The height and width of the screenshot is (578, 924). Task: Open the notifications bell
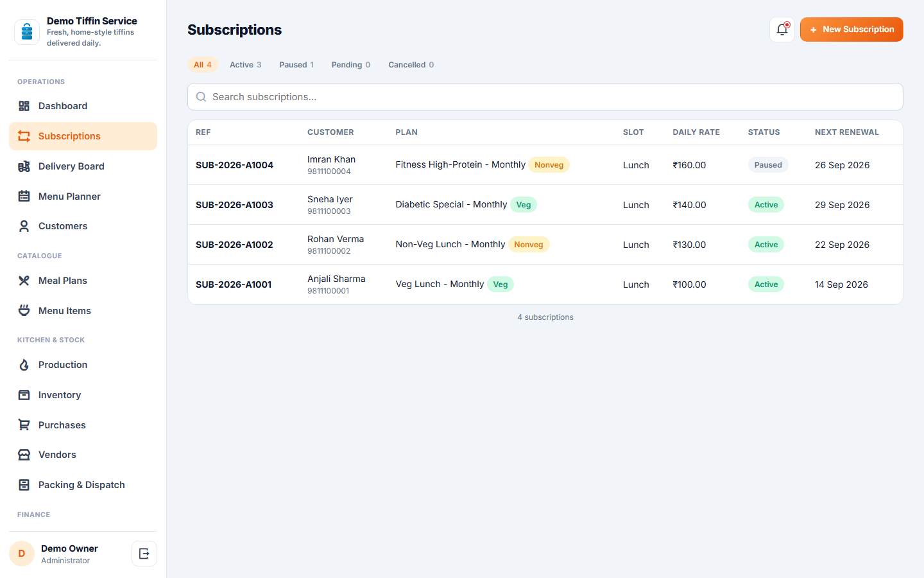[782, 30]
